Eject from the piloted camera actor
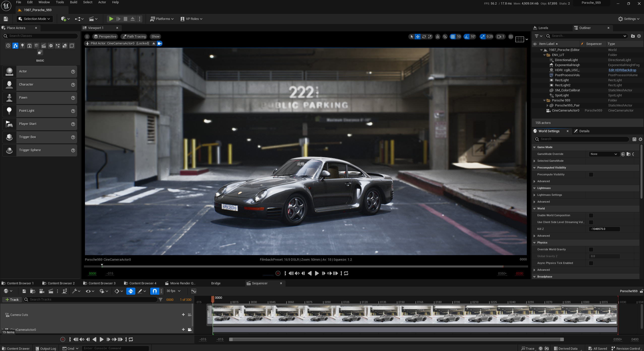 pyautogui.click(x=154, y=43)
